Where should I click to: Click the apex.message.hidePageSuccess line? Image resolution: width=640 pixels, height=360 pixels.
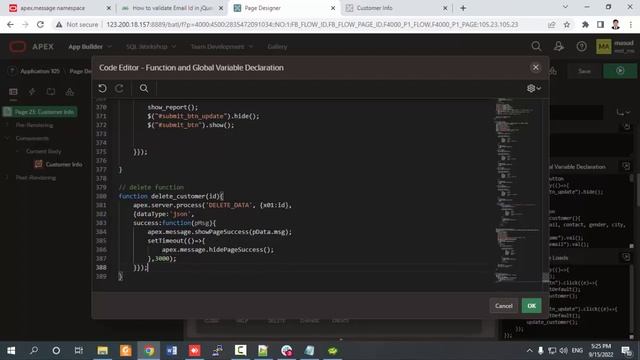pyautogui.click(x=218, y=249)
